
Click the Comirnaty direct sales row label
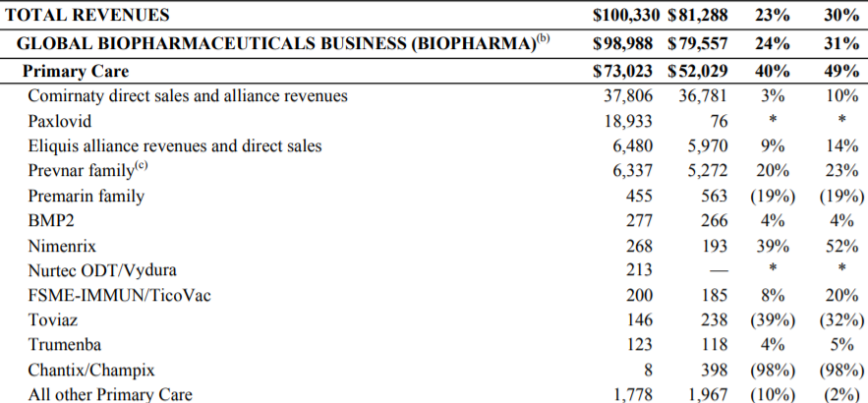point(188,95)
